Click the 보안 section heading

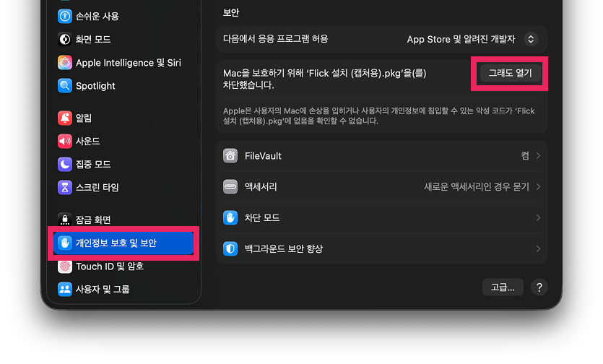pyautogui.click(x=231, y=13)
